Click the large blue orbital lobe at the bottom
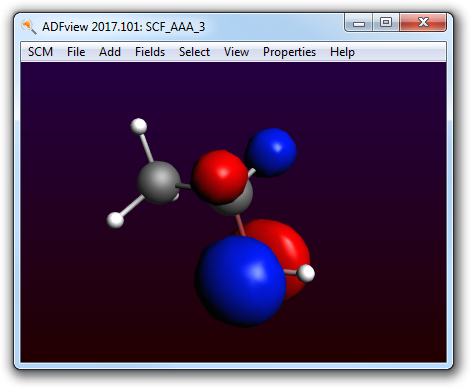Viewport: 472px width, 389px height. [240, 281]
